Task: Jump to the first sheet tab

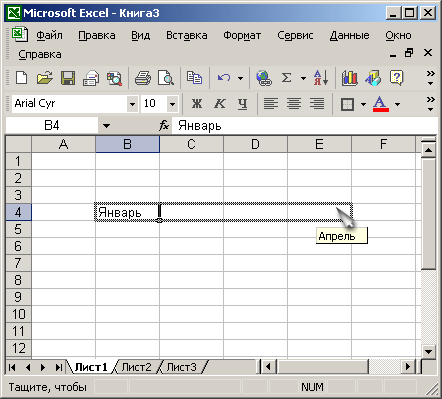Action: tap(12, 367)
